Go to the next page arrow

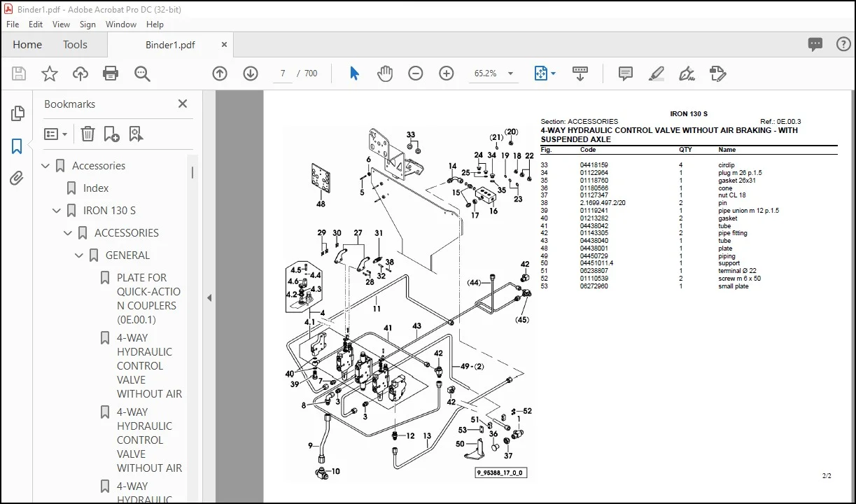tap(251, 73)
